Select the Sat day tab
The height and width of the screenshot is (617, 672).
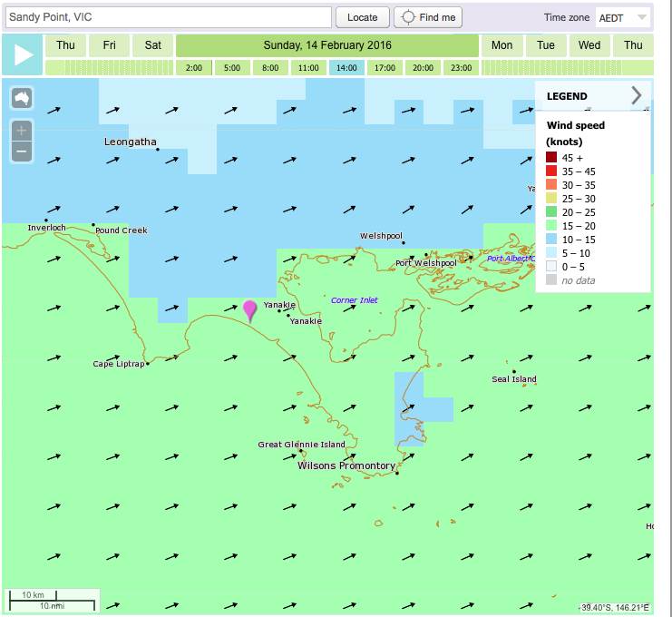[153, 45]
